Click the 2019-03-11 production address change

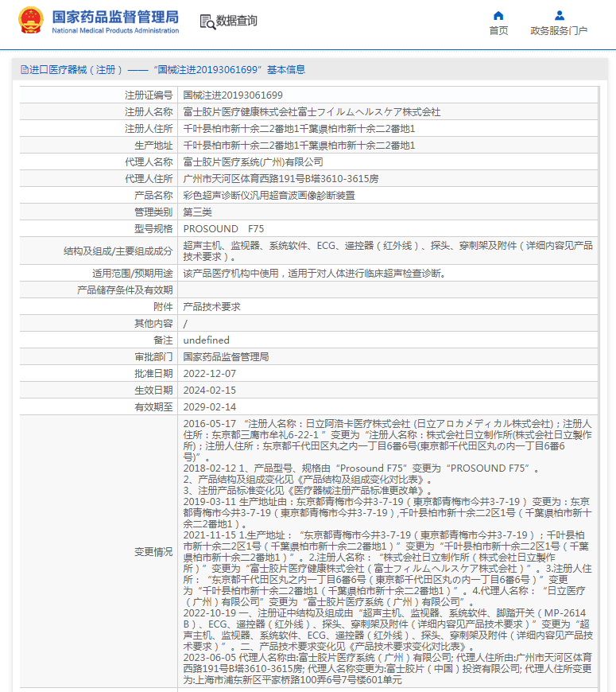(x=387, y=513)
